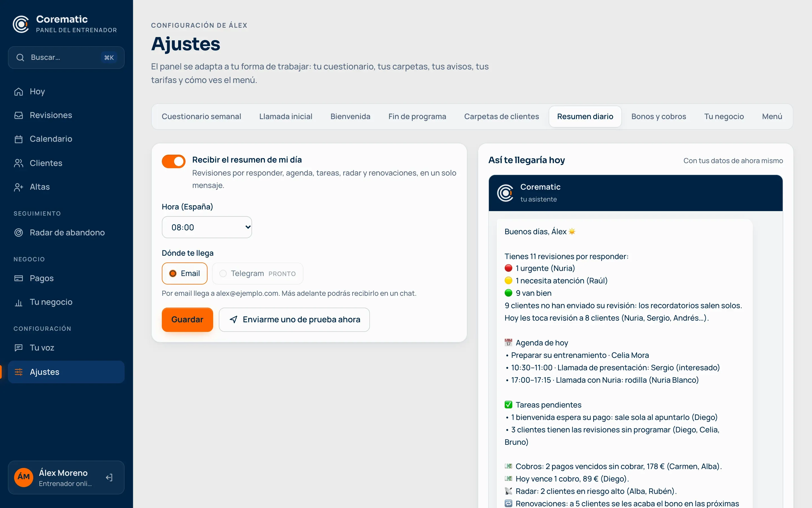Open Revisiones via its inbox icon
Screen dimensions: 812x508
coord(18,115)
